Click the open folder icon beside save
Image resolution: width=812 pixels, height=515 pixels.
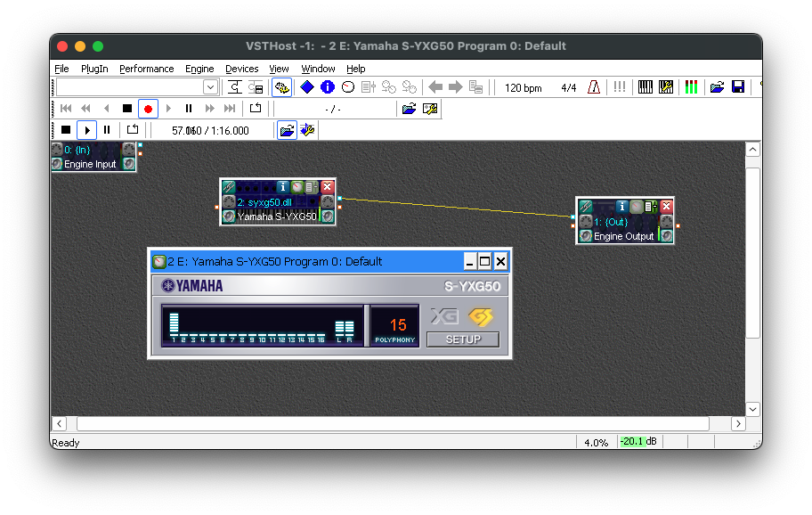pyautogui.click(x=718, y=87)
